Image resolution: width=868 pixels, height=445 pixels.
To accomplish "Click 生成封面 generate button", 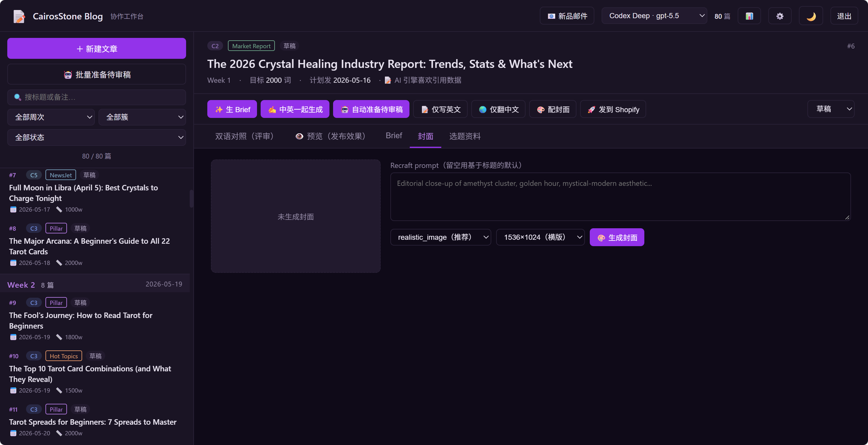I will pos(617,237).
